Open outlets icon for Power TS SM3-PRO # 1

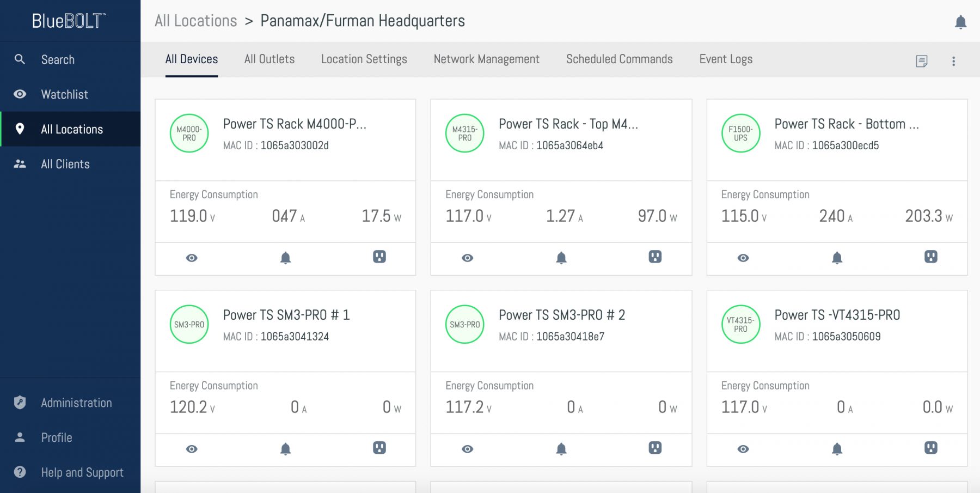379,448
